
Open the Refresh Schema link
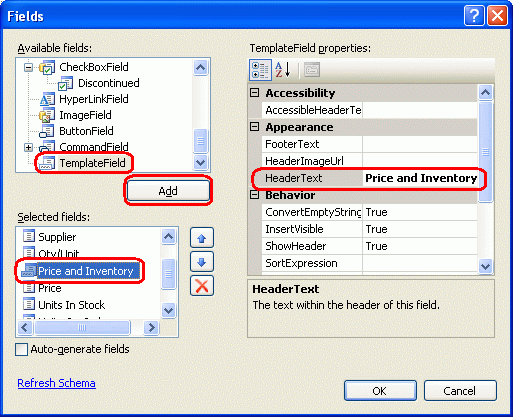57,383
